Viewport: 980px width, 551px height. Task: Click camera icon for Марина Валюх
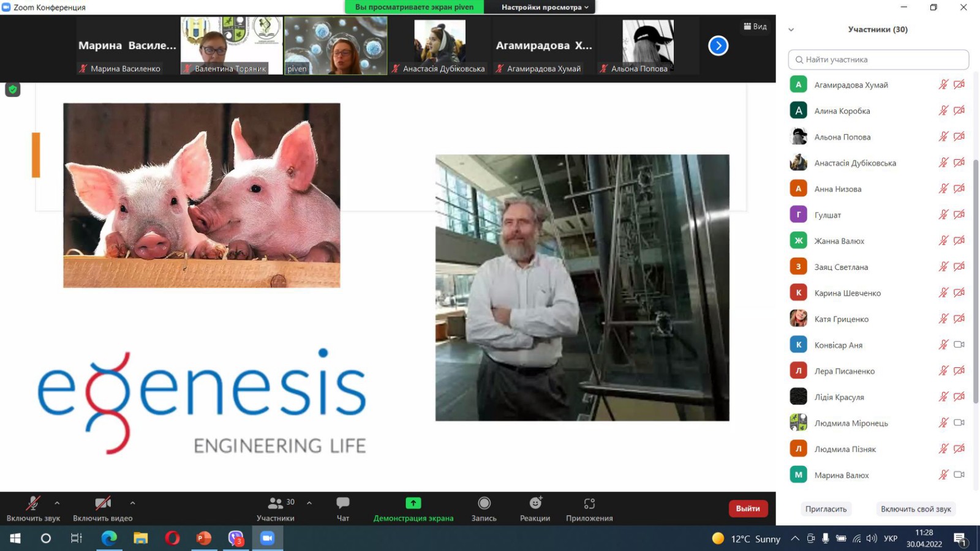[959, 474]
